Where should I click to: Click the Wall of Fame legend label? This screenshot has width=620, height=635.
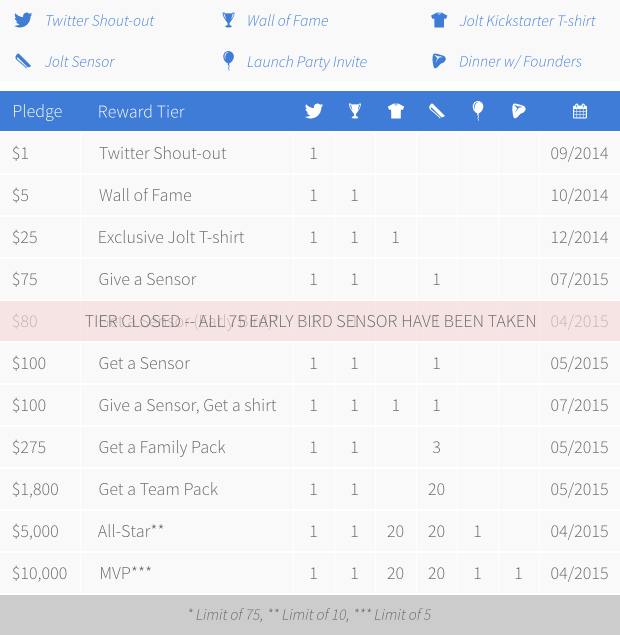pyautogui.click(x=288, y=21)
